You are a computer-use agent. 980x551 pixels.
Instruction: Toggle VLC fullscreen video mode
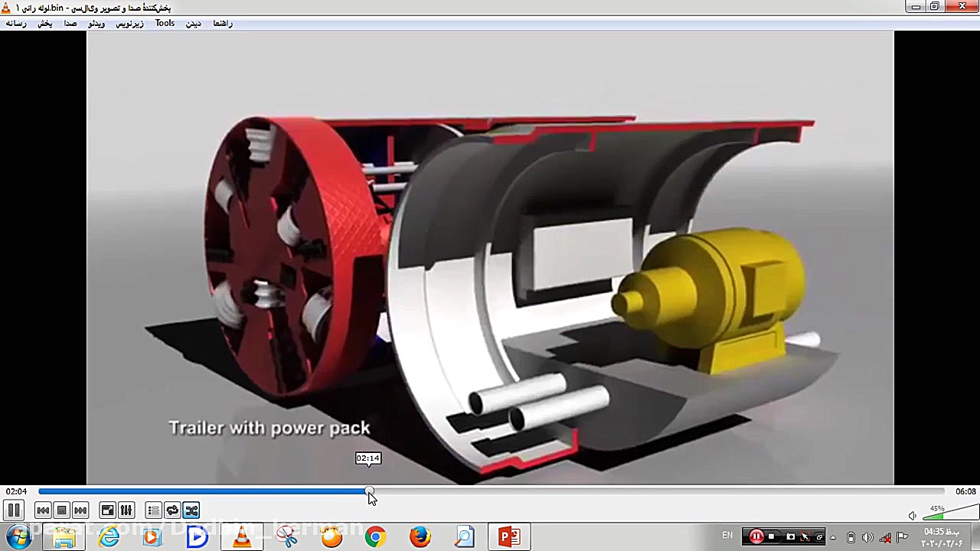pyautogui.click(x=108, y=510)
